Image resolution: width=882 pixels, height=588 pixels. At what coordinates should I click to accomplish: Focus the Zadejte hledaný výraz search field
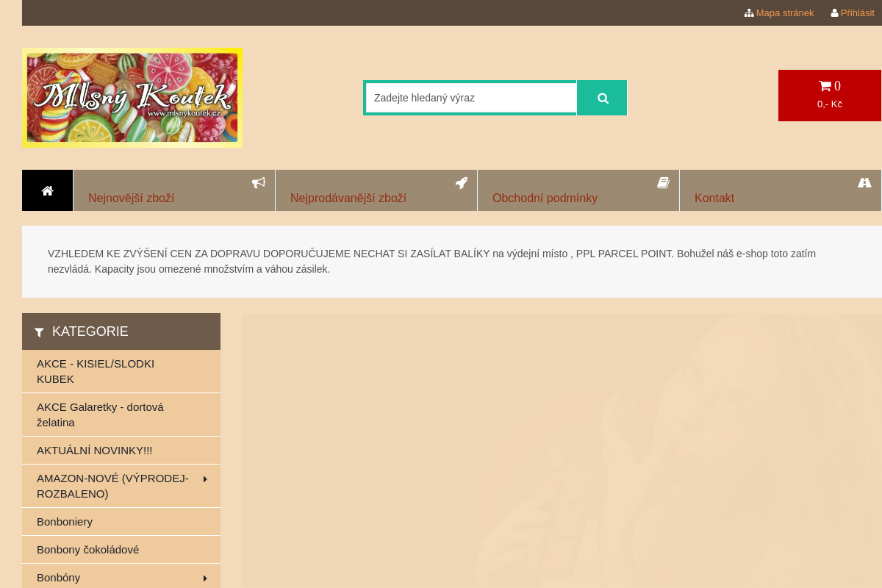pos(470,98)
